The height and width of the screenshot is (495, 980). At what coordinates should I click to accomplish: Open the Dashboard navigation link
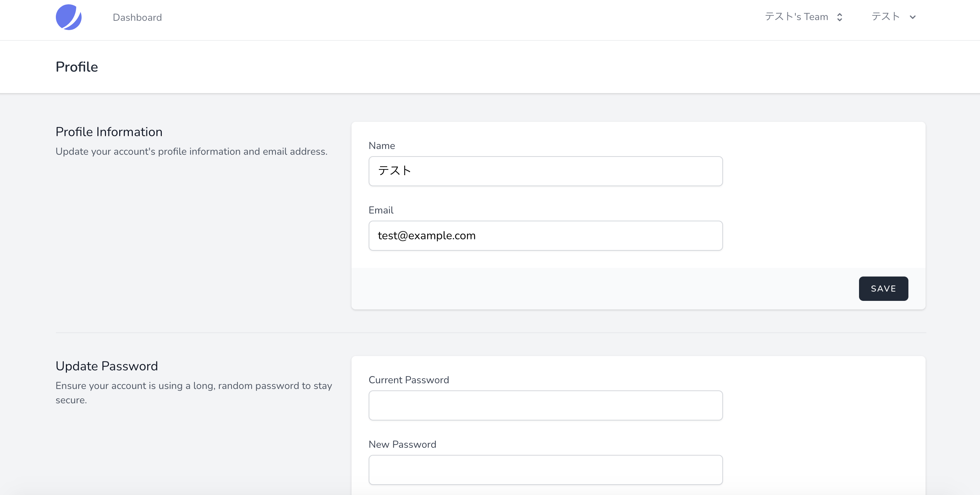137,18
